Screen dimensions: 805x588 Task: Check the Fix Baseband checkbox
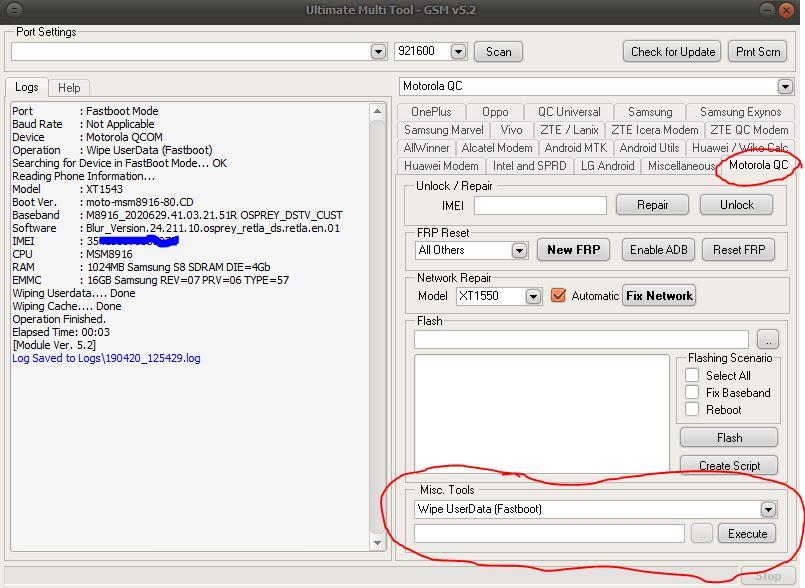point(692,392)
